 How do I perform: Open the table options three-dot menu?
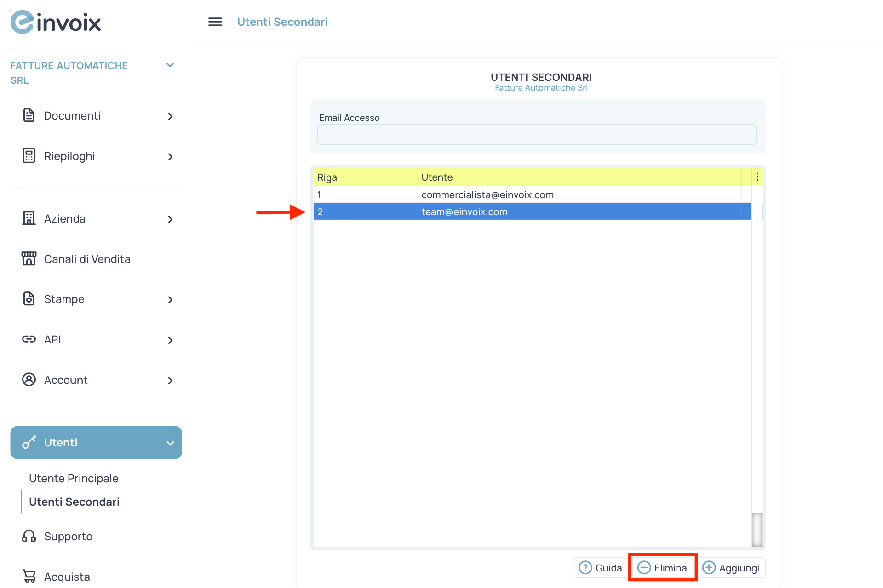757,177
